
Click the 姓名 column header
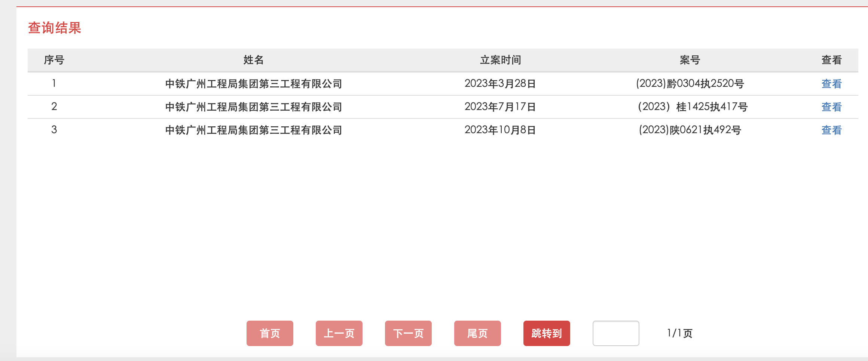(x=254, y=60)
